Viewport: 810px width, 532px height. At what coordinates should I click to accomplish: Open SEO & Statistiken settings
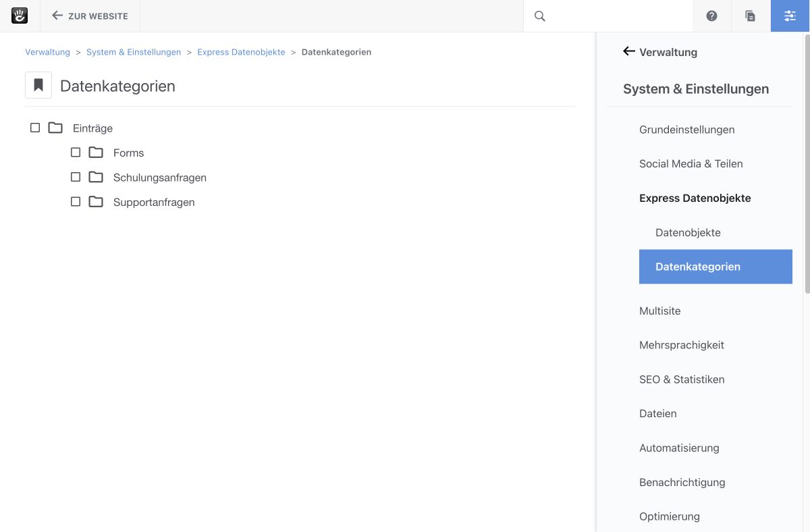click(682, 379)
